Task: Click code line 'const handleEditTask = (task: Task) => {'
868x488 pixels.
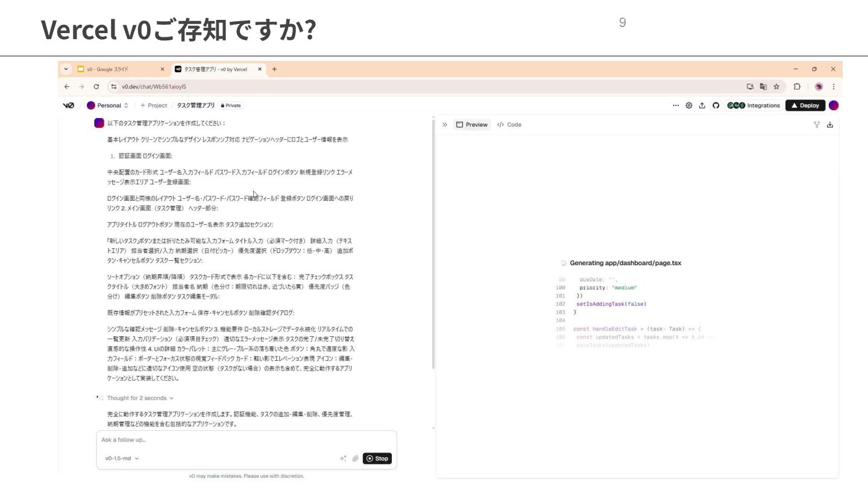Action: point(637,329)
